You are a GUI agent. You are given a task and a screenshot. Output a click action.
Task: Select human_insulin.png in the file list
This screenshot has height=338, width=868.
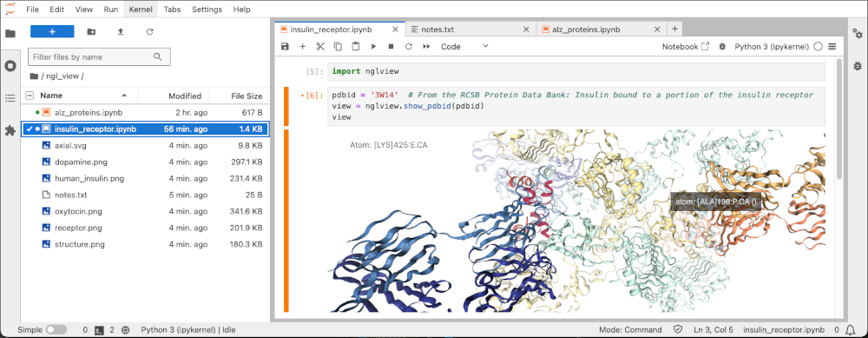point(145,178)
